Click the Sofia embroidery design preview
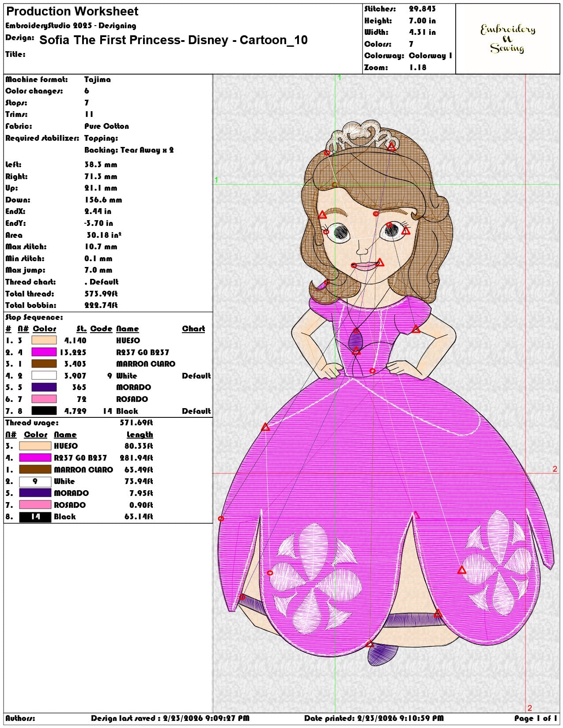The width and height of the screenshot is (563, 728). click(386, 393)
